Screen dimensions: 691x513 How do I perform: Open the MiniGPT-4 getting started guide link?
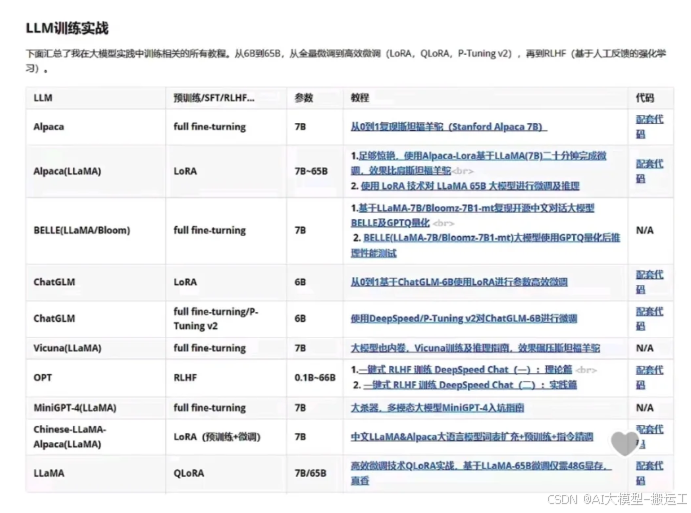pyautogui.click(x=437, y=408)
